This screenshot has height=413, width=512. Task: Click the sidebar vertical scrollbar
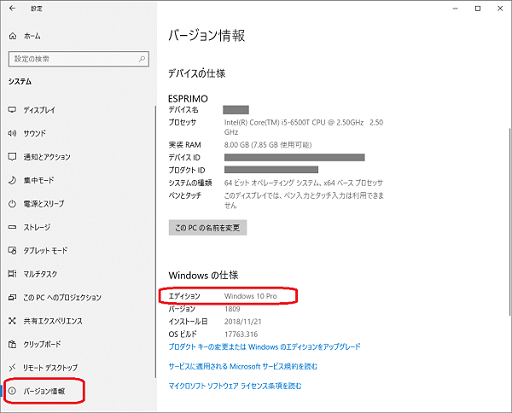[x=155, y=242]
